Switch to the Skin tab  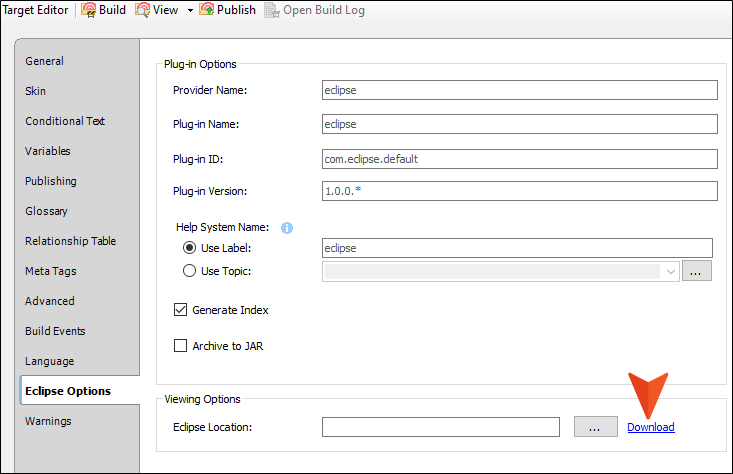pyautogui.click(x=36, y=91)
